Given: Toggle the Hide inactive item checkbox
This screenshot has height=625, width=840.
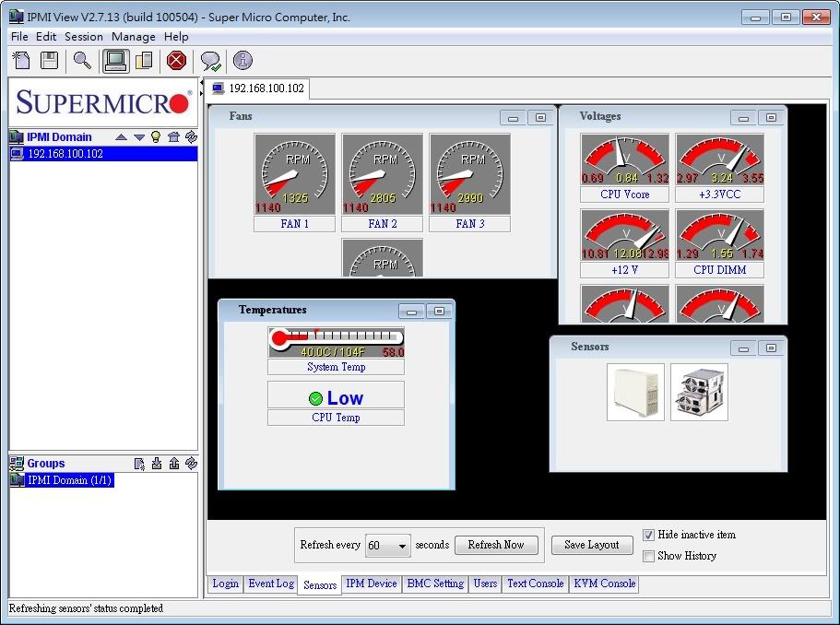Looking at the screenshot, I should (x=649, y=535).
